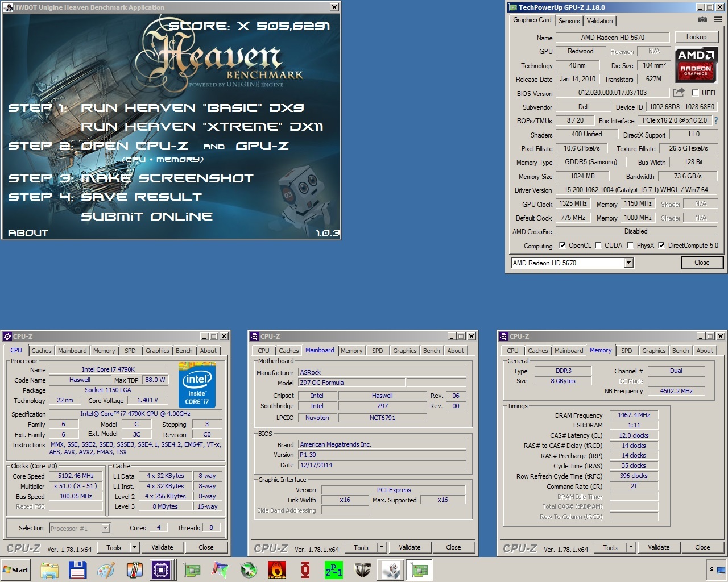
Task: Click Submit Online in Heaven window
Action: coord(147,217)
